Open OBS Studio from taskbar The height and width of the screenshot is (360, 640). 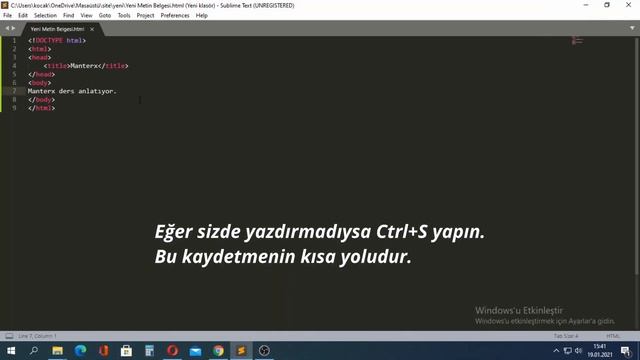(x=264, y=351)
